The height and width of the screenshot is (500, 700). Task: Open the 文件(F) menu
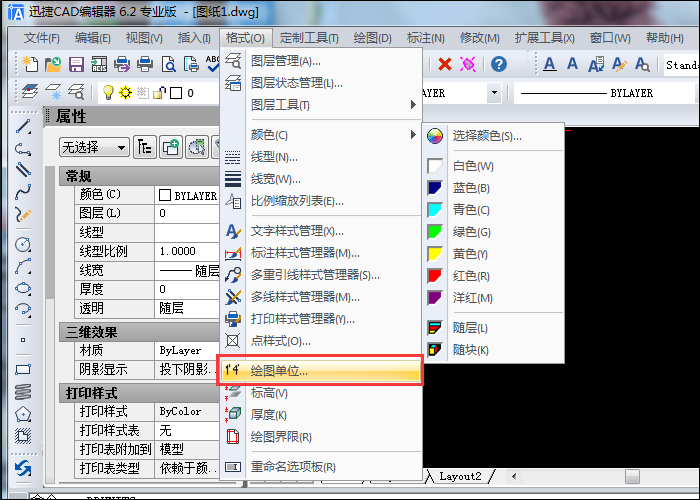point(42,38)
